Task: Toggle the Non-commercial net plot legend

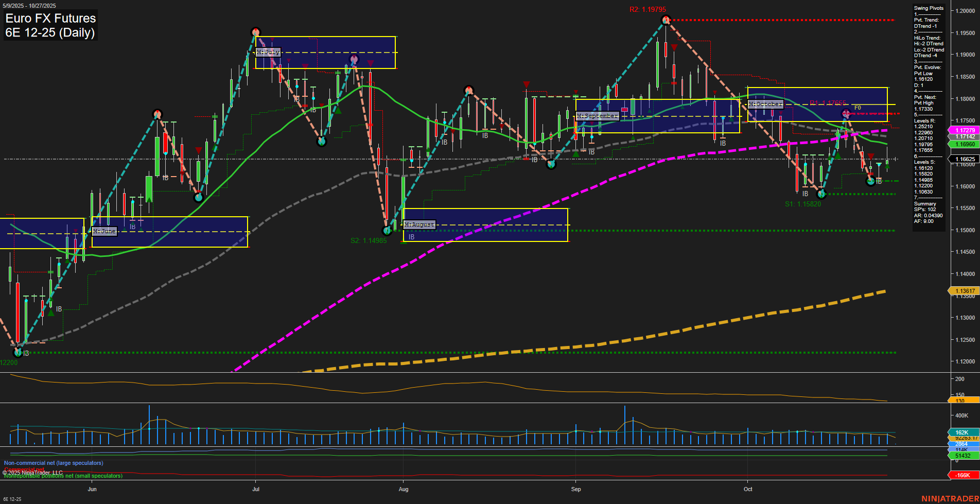Action: [53, 462]
